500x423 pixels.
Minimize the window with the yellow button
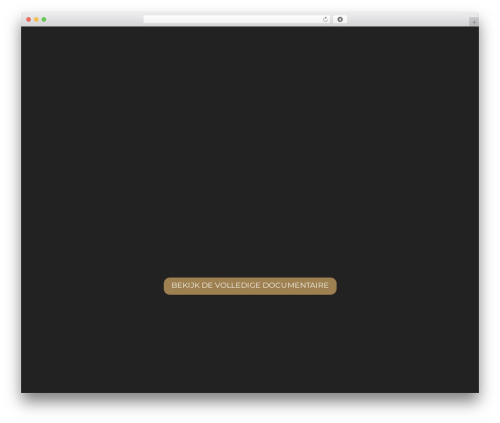pos(36,20)
